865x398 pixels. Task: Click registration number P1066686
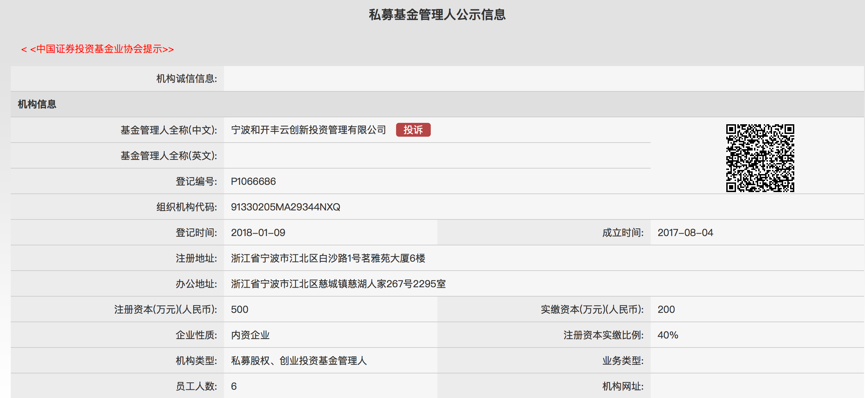click(254, 182)
